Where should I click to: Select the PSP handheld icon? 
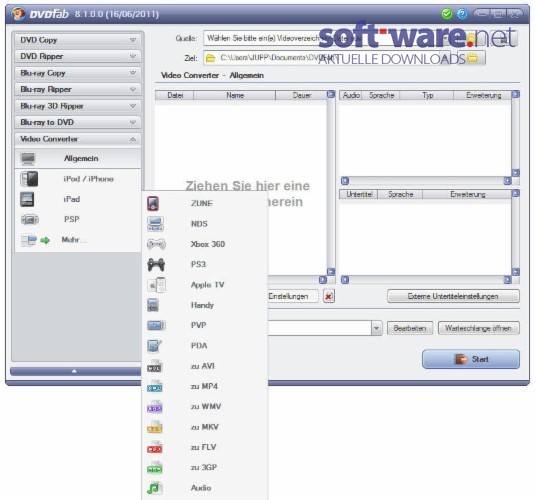click(30, 219)
